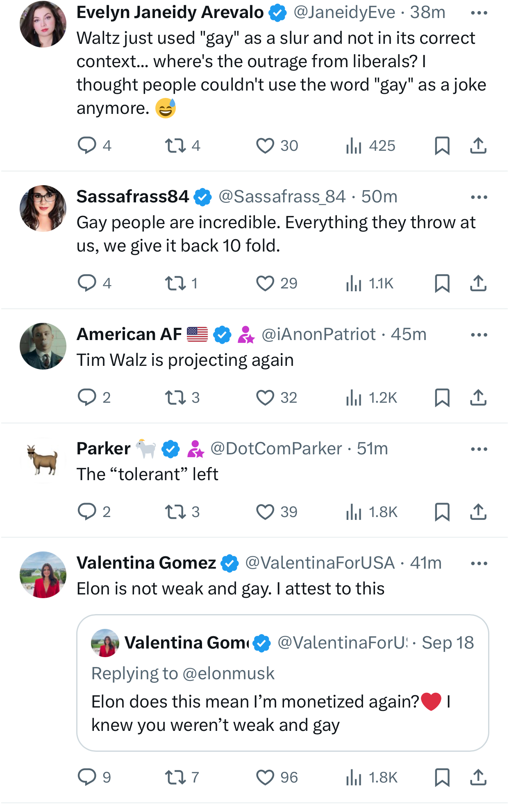The image size is (509, 812).
Task: Like Valentina Gomez's tweet with 96 likes
Action: (x=265, y=777)
